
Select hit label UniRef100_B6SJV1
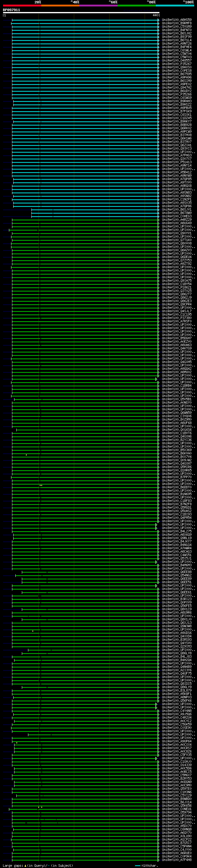coord(177,210)
